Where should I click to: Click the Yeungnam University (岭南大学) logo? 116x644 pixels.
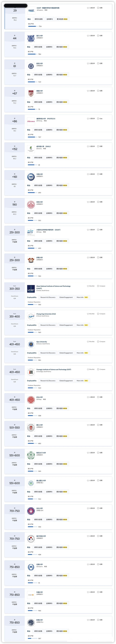[31, 622]
